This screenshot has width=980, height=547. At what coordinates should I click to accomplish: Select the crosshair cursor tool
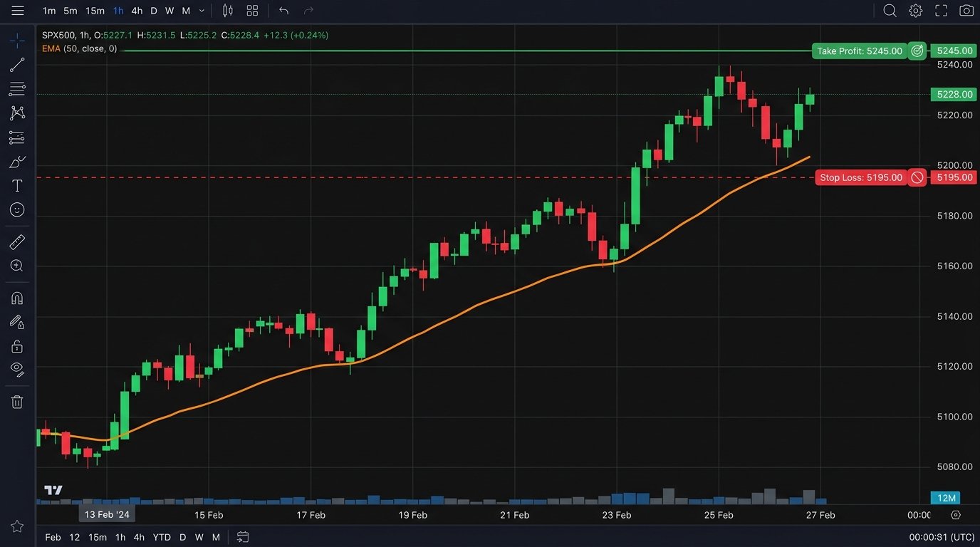point(17,41)
